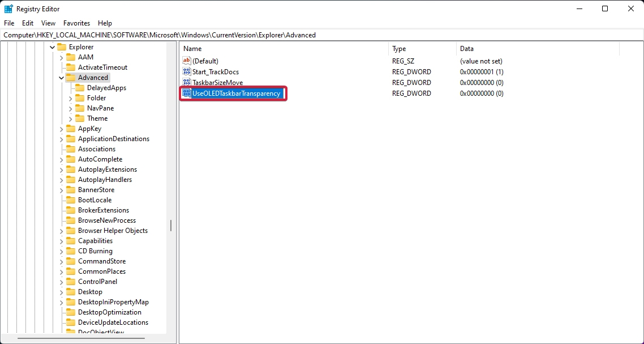644x344 pixels.
Task: Click the Type column header
Action: pos(400,48)
